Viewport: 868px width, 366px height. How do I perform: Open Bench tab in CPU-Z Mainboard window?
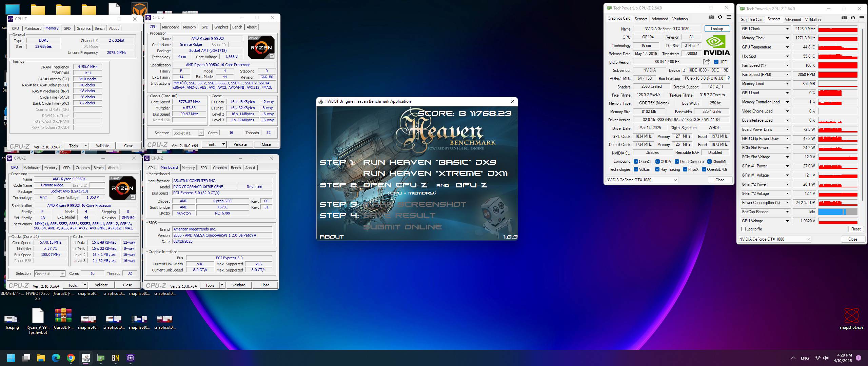(x=236, y=168)
